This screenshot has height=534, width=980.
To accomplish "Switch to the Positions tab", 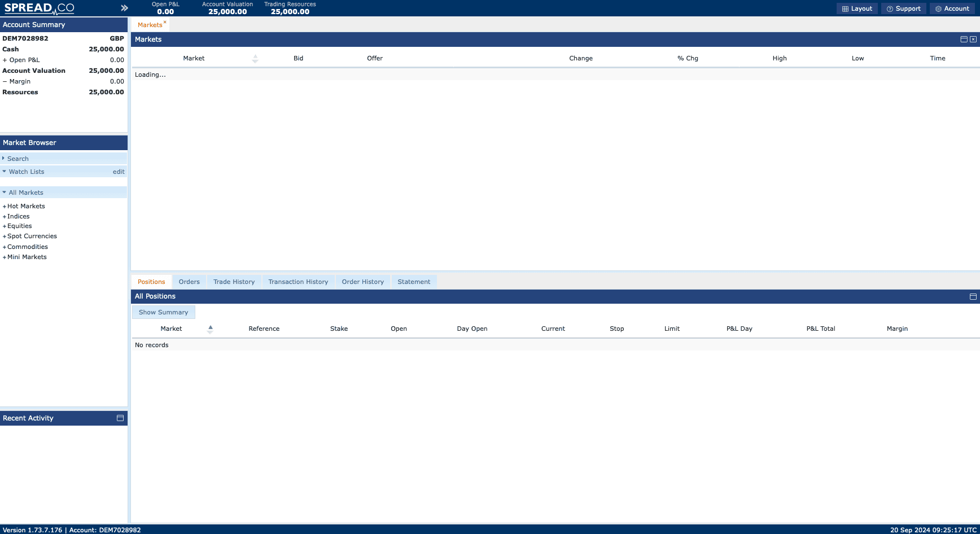I will (x=151, y=282).
